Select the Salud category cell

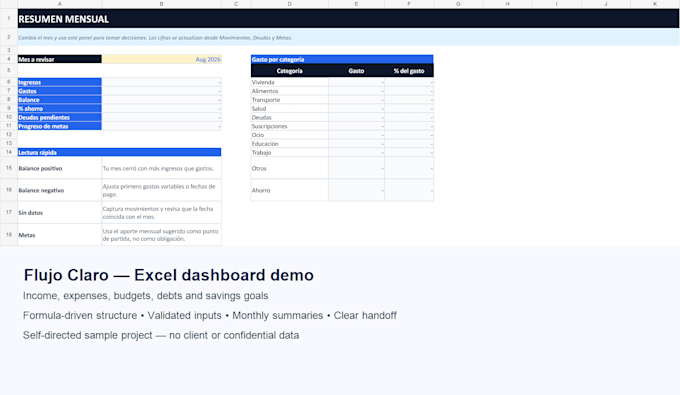(290, 109)
